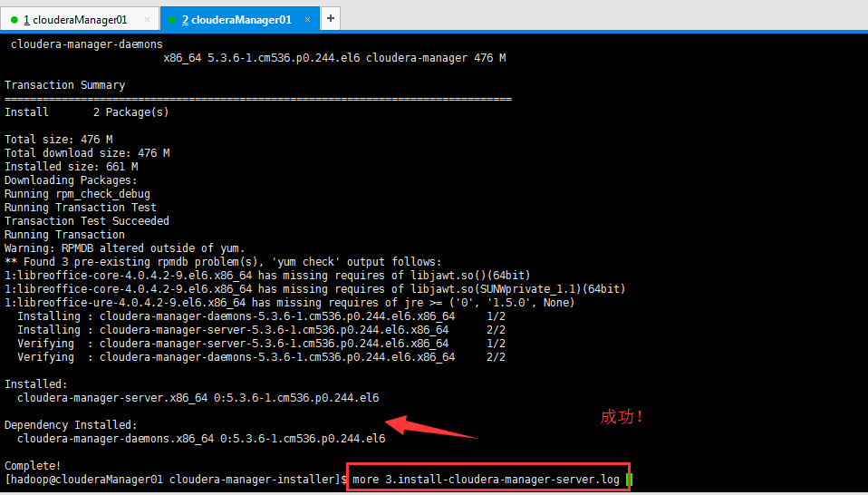Click top 'cloudera-manager-daemons' package name line
This screenshot has height=495, width=868.
coord(87,44)
